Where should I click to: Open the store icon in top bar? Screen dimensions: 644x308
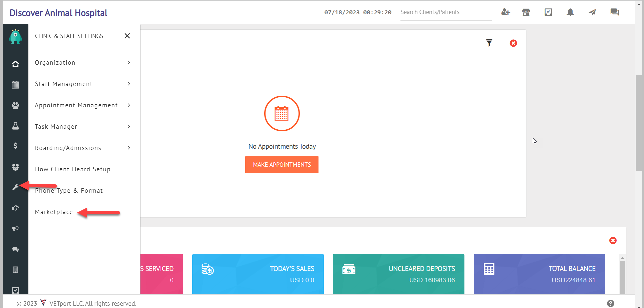(526, 12)
